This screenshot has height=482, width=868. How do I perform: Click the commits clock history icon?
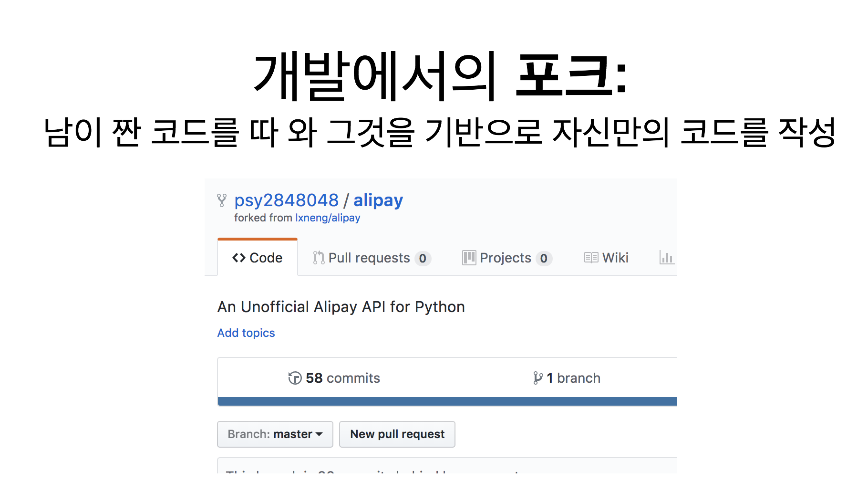pyautogui.click(x=295, y=378)
